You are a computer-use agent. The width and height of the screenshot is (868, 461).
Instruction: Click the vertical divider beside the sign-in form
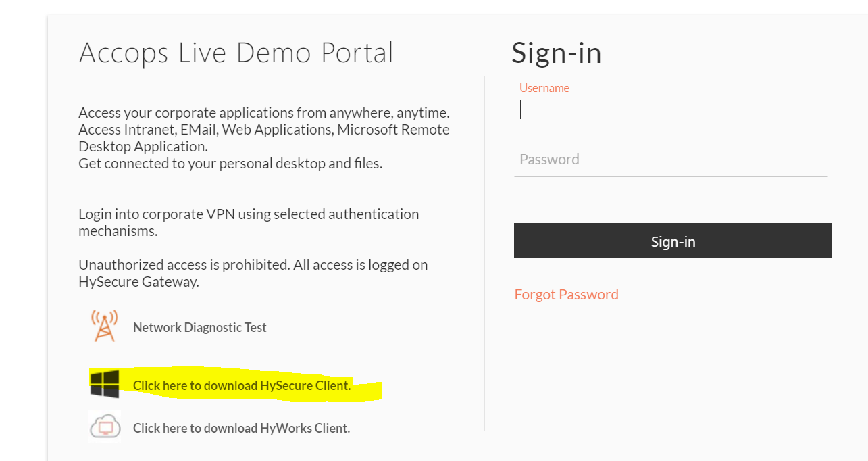[485, 253]
